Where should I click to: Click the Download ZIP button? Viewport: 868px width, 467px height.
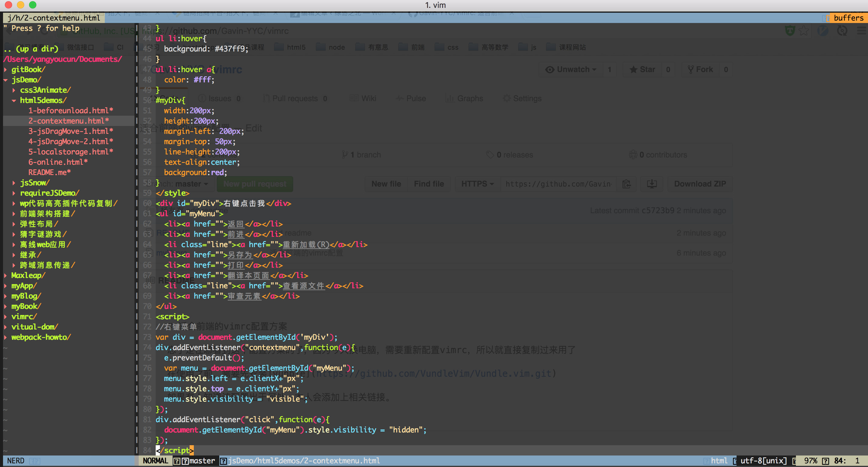pyautogui.click(x=700, y=184)
